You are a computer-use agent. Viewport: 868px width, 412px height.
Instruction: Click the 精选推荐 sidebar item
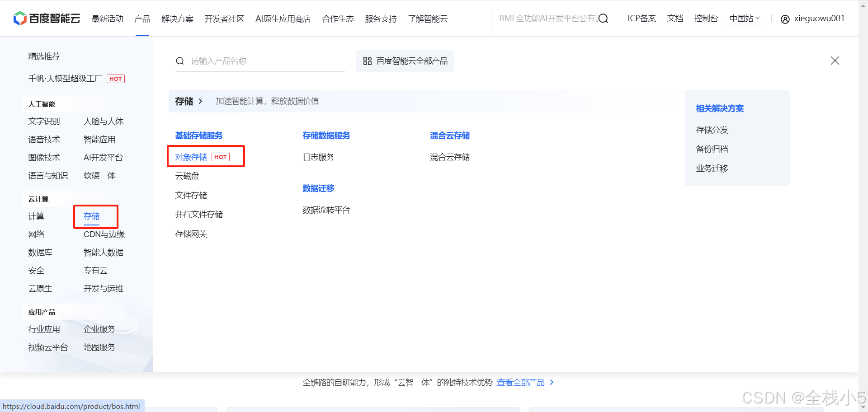click(44, 56)
